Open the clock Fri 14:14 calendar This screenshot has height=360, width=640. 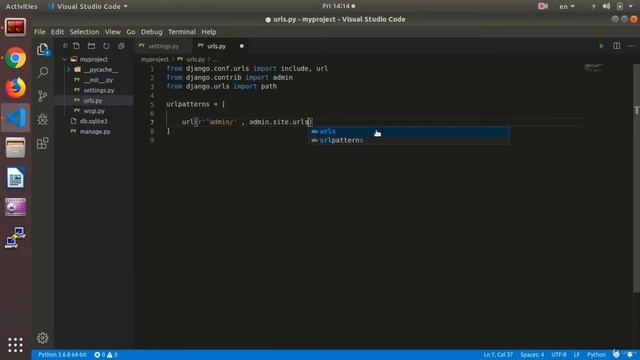(338, 6)
